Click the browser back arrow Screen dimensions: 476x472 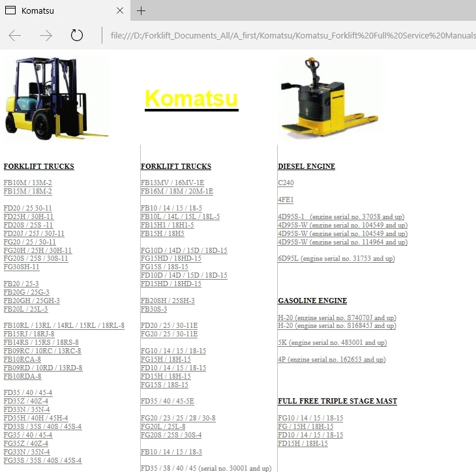[x=14, y=35]
